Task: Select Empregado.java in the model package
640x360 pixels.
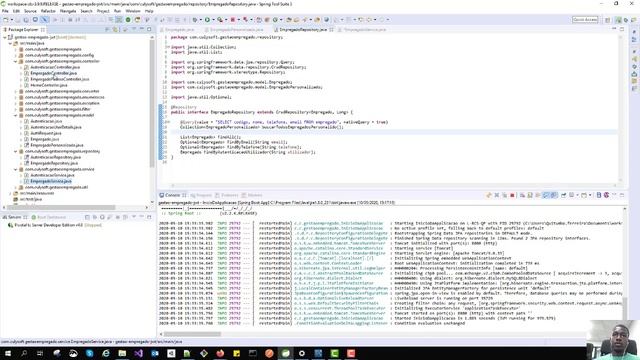Action: click(44, 139)
